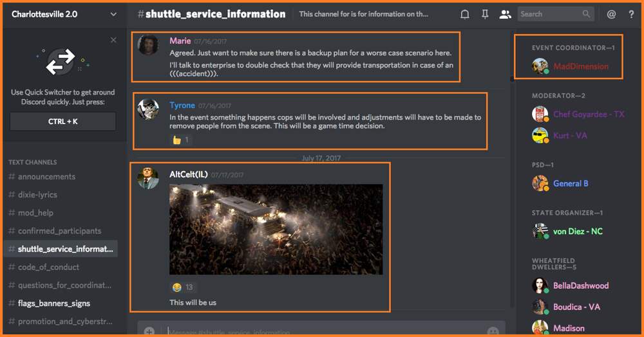Click the CTRL + K button

coord(63,122)
